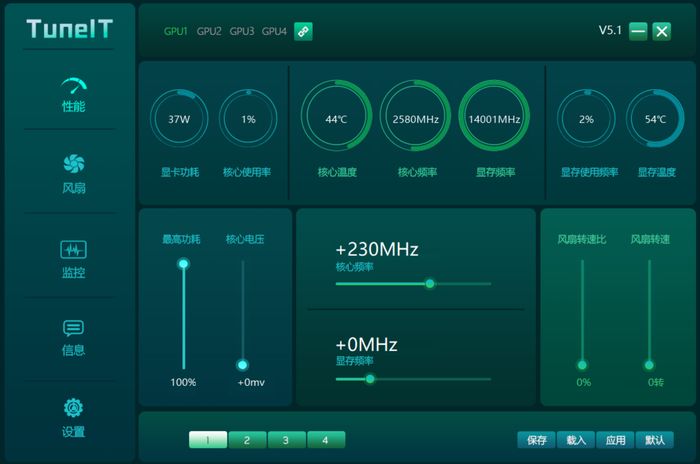Toggle the GPU link sync icon
This screenshot has width=700, height=464.
303,31
